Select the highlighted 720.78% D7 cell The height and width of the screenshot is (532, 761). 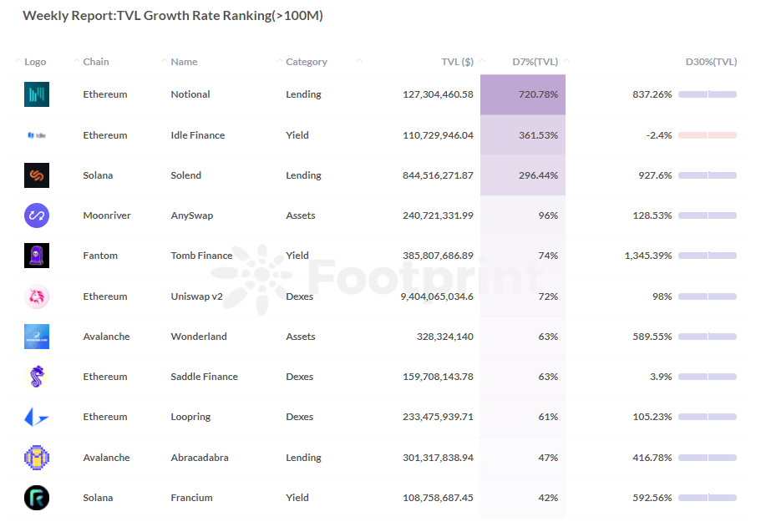[x=523, y=94]
